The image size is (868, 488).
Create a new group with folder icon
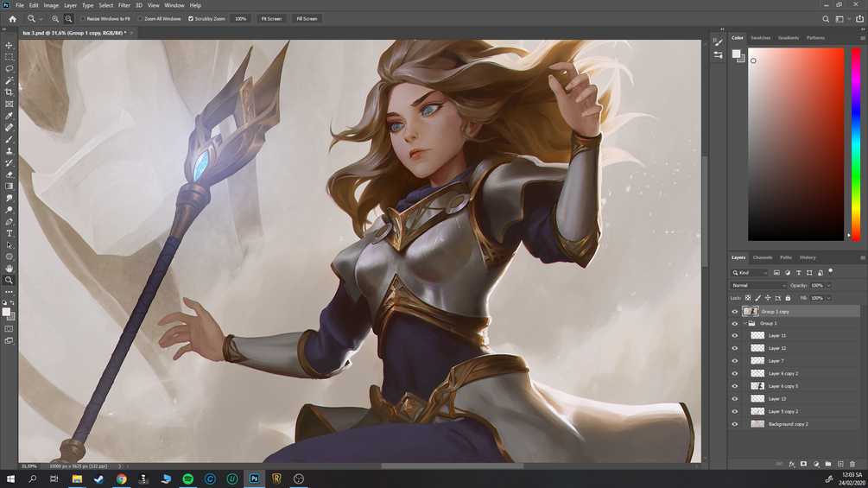[827, 464]
